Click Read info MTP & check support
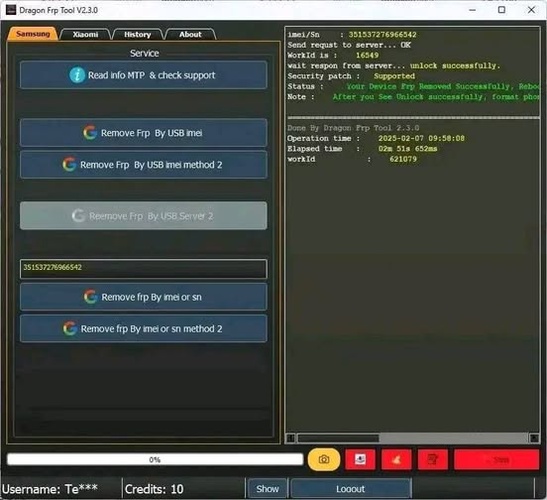Viewport: 547px width, 500px height. pyautogui.click(x=143, y=75)
